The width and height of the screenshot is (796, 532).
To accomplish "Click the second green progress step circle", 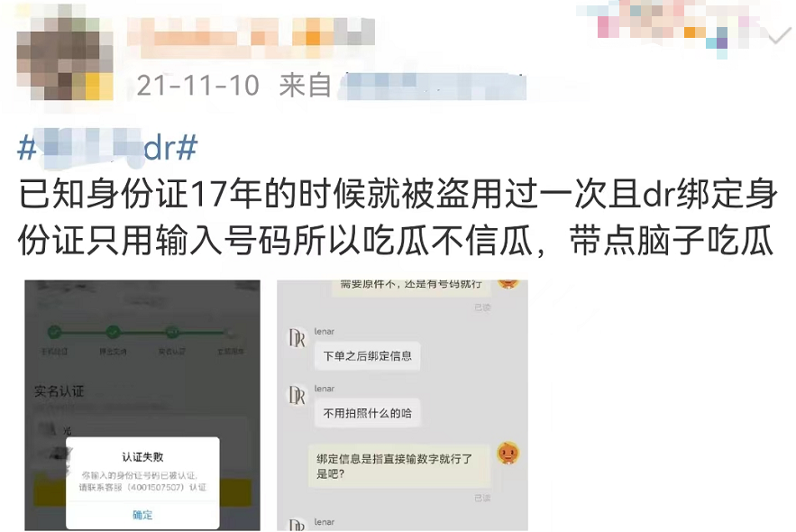I will 114,332.
